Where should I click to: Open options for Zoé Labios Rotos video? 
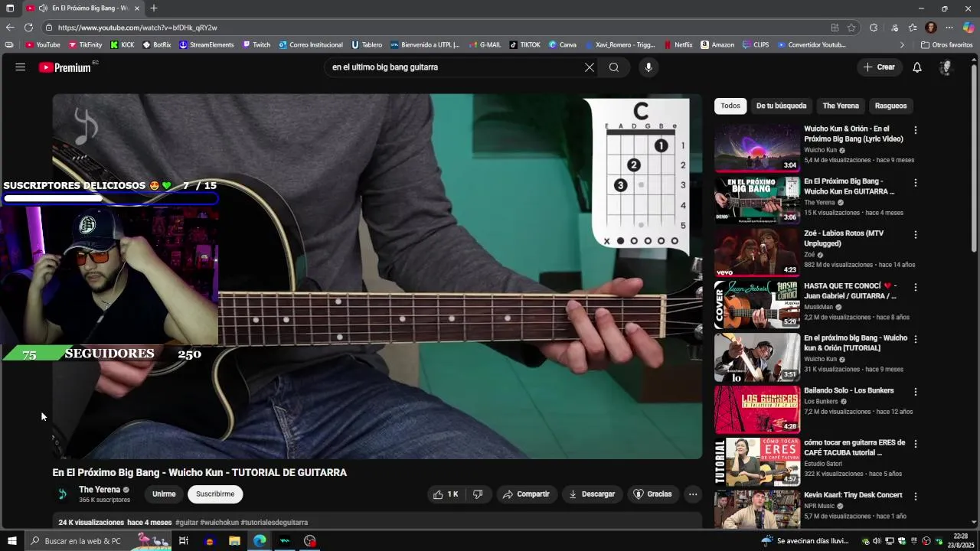point(915,235)
